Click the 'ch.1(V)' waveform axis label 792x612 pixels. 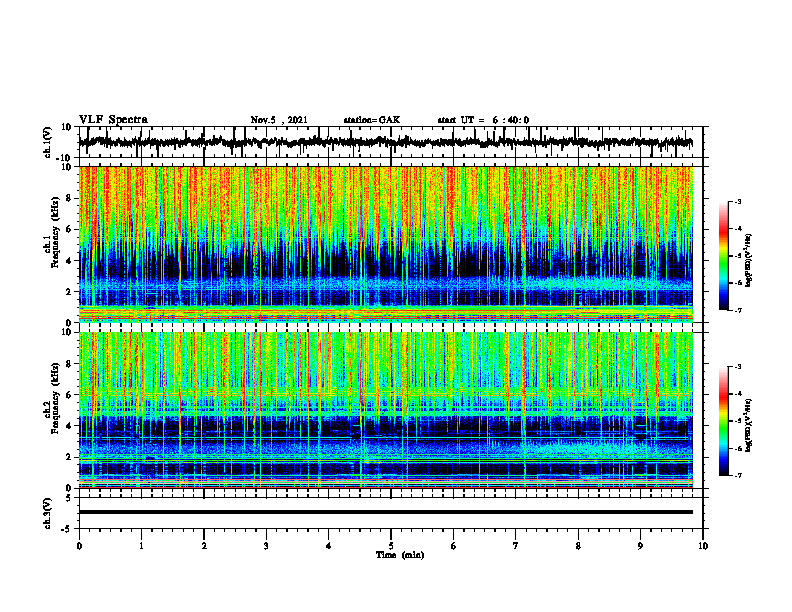48,142
